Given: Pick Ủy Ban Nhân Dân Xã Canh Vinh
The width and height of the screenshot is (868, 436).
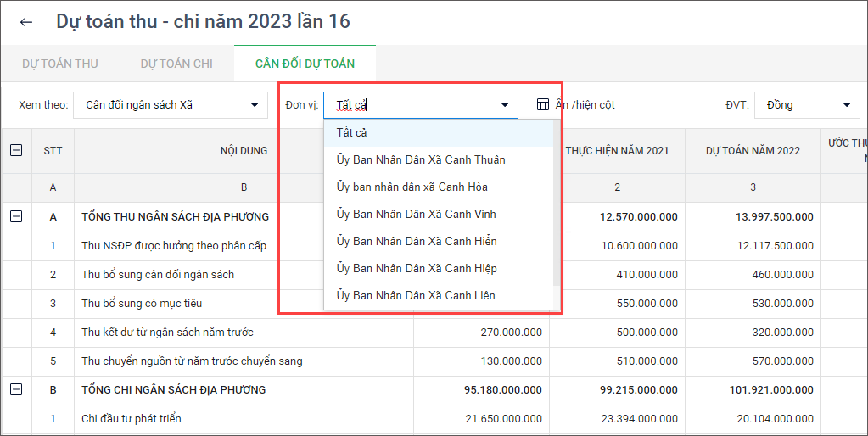Looking at the screenshot, I should pos(416,214).
